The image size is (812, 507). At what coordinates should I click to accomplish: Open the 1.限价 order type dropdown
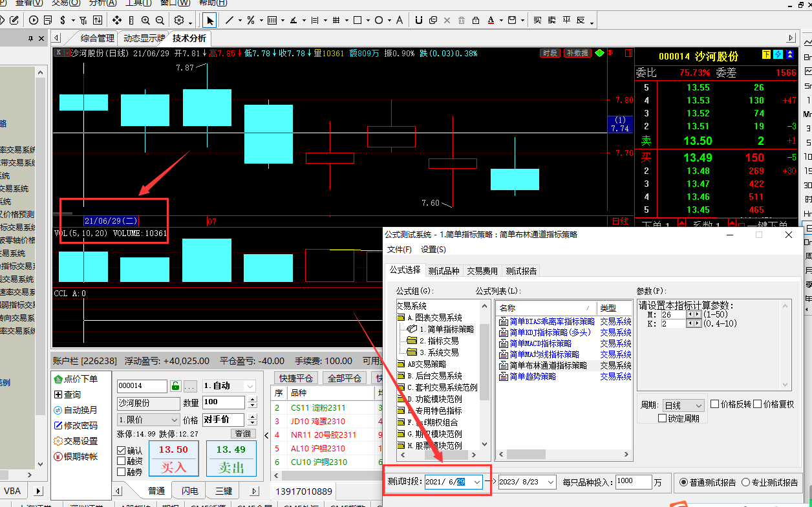tap(148, 420)
